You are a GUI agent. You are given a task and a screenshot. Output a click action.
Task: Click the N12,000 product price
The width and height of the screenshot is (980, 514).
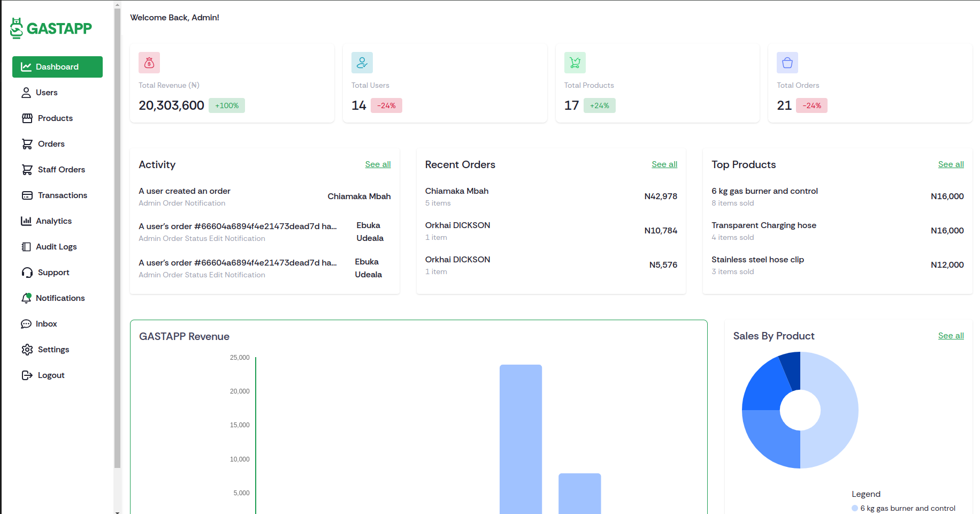tap(947, 265)
